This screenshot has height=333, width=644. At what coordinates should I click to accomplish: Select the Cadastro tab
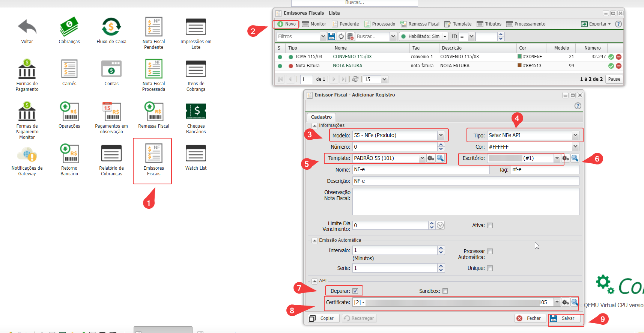[x=321, y=117]
